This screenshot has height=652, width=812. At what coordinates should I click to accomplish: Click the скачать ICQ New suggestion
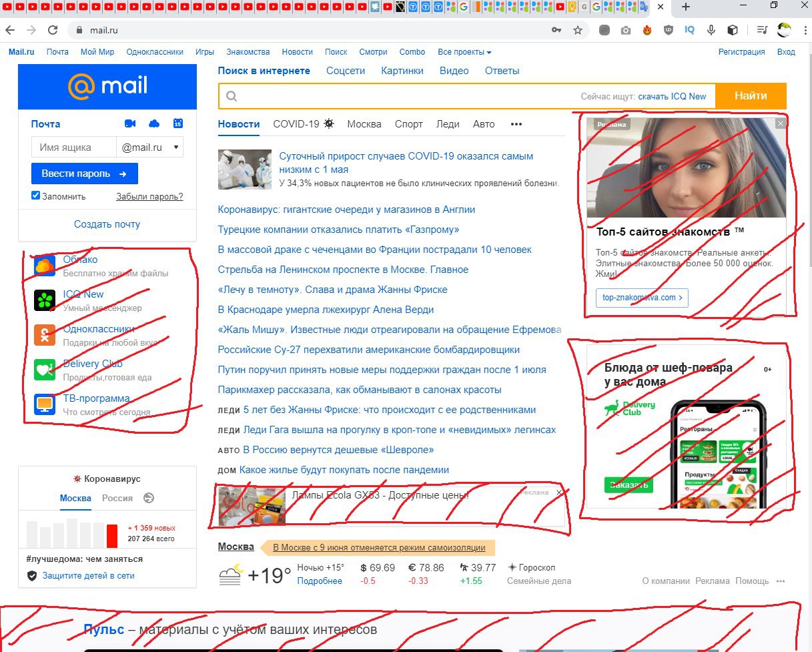(x=672, y=96)
